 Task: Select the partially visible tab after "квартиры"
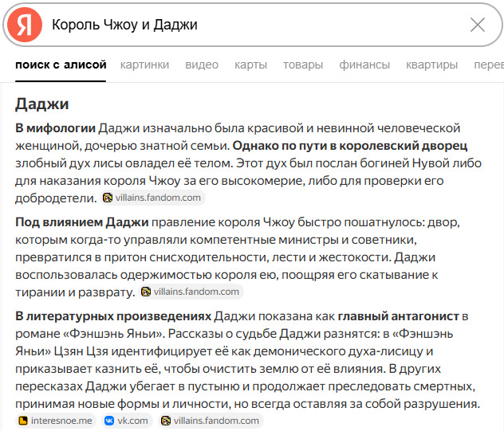point(488,65)
